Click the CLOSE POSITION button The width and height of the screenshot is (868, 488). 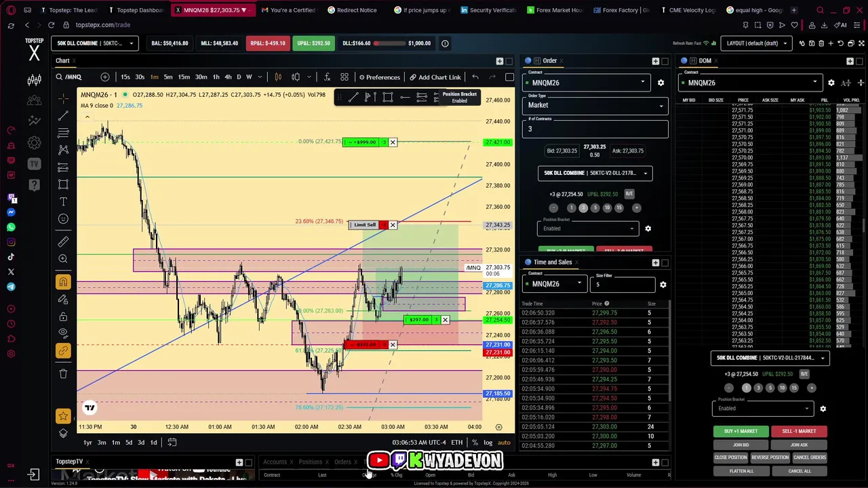tap(730, 457)
